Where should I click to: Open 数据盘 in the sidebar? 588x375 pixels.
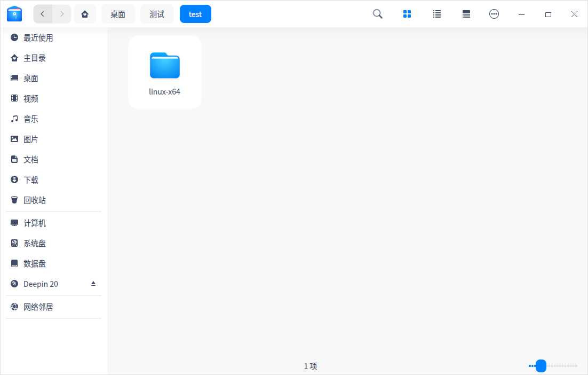[54, 263]
